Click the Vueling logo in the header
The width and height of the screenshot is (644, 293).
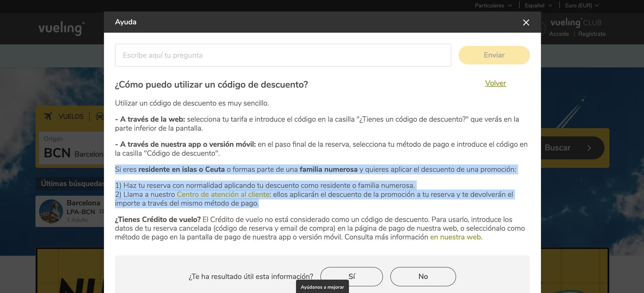(x=61, y=28)
